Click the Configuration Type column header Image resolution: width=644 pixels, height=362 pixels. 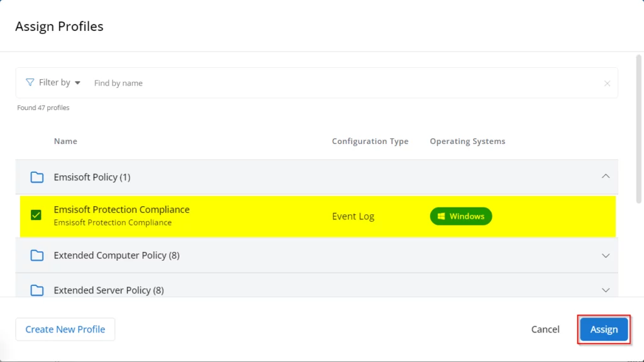(x=370, y=141)
